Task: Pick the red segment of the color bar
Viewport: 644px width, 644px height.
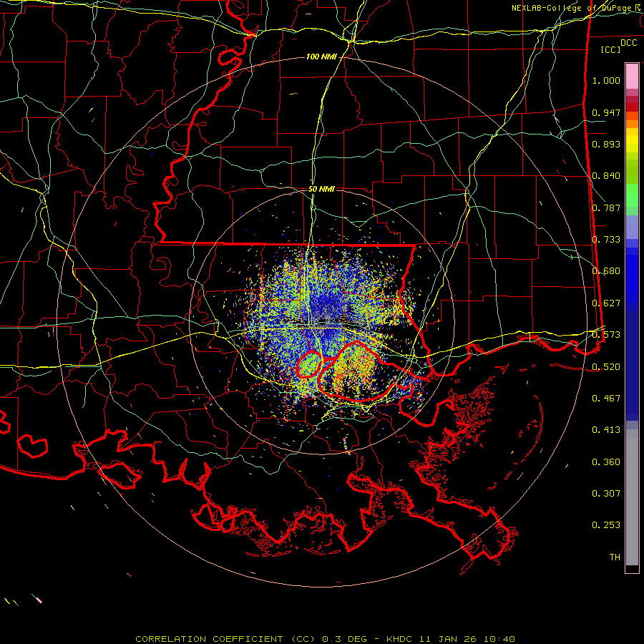Action: (x=632, y=107)
